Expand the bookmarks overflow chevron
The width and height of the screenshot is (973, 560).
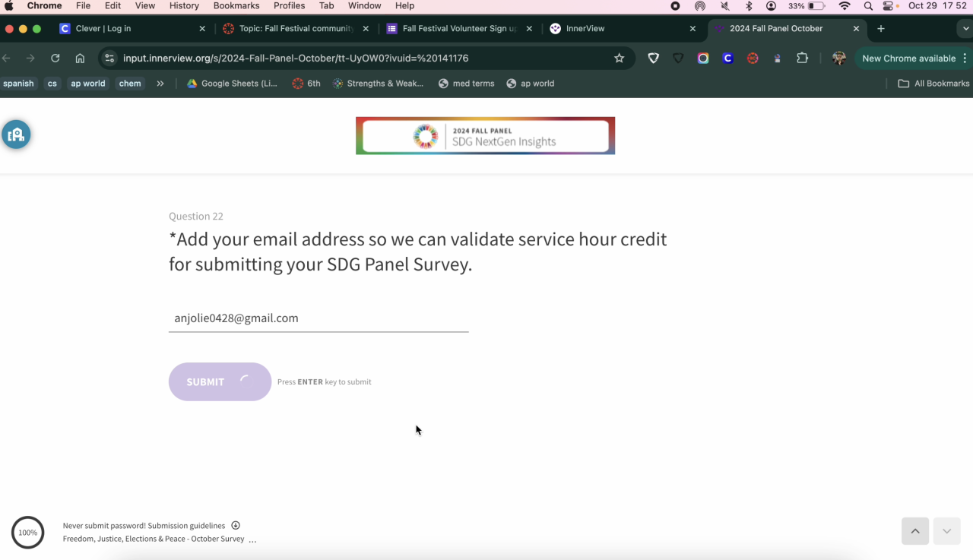click(x=160, y=84)
